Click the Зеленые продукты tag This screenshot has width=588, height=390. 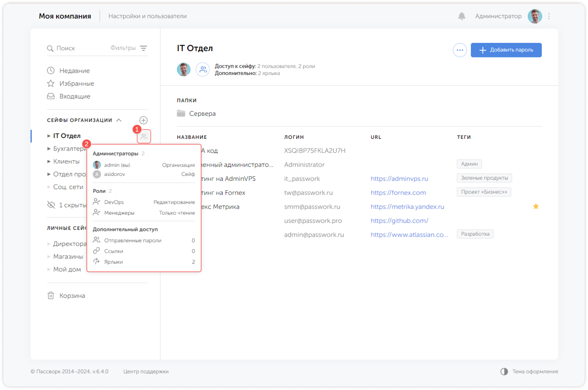coord(484,178)
